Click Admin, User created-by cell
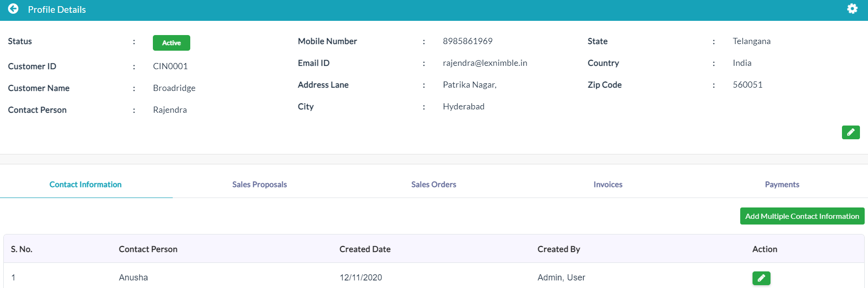The height and width of the screenshot is (288, 868). pos(561,278)
